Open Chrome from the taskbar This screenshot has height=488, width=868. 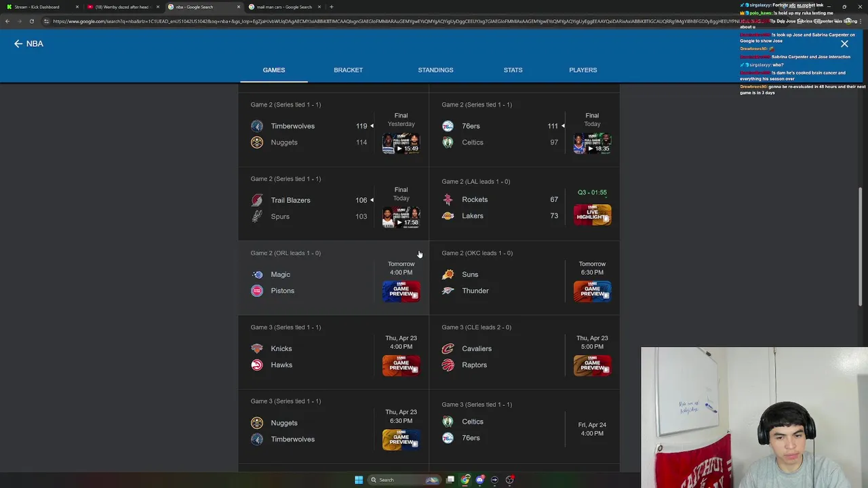click(x=465, y=480)
